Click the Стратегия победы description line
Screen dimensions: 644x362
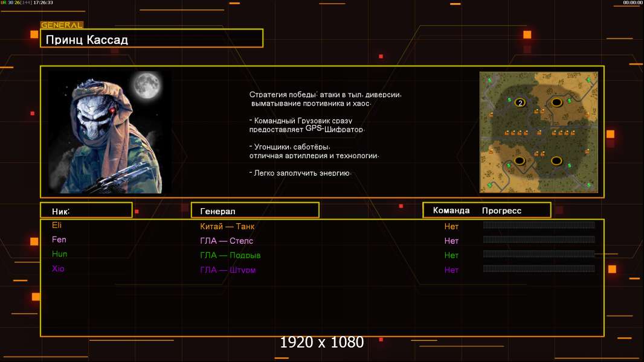325,95
